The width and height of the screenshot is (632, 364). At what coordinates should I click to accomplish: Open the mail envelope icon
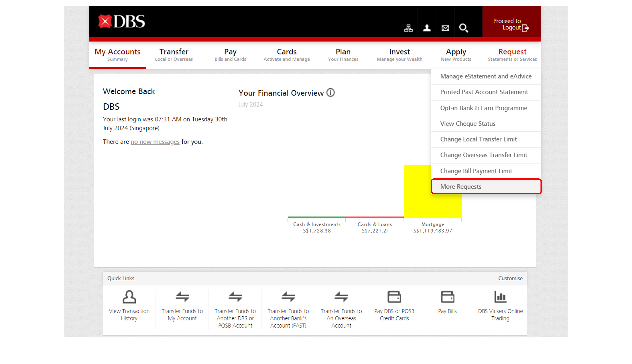445,28
